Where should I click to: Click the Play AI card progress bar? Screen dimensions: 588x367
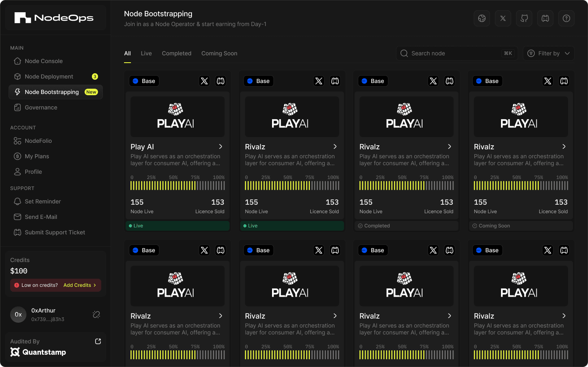(178, 186)
